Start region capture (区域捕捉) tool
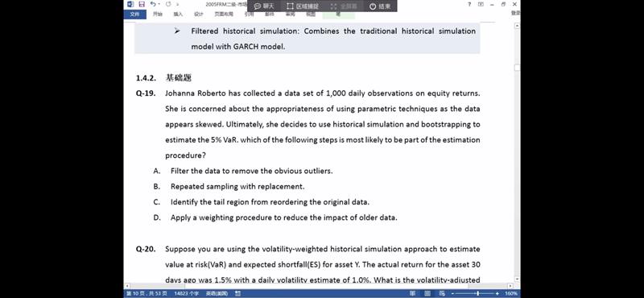 pyautogui.click(x=303, y=6)
